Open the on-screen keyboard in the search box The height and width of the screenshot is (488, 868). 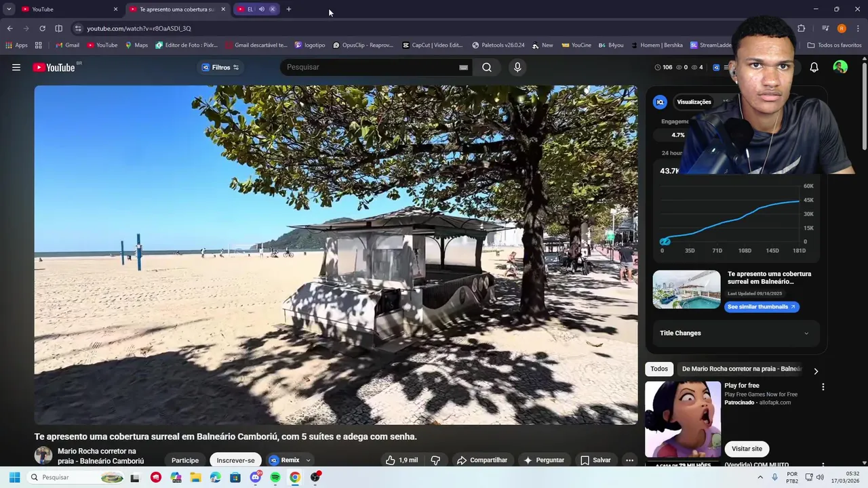coord(463,67)
